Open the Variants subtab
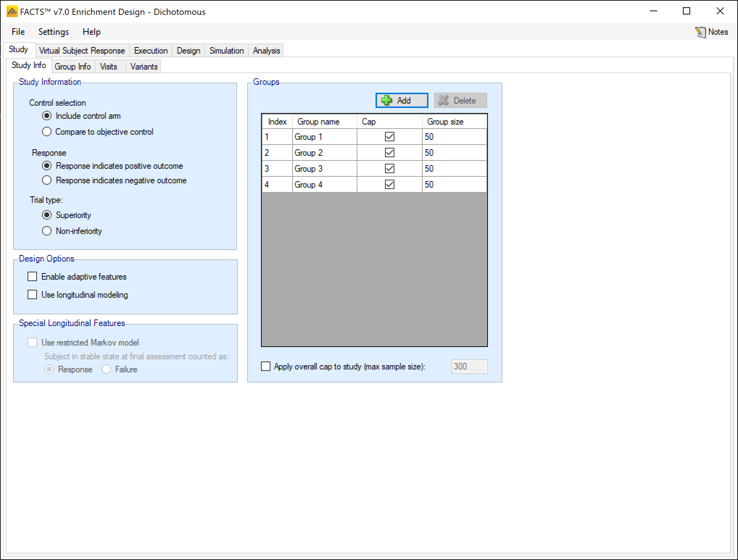The image size is (738, 560). click(x=144, y=67)
